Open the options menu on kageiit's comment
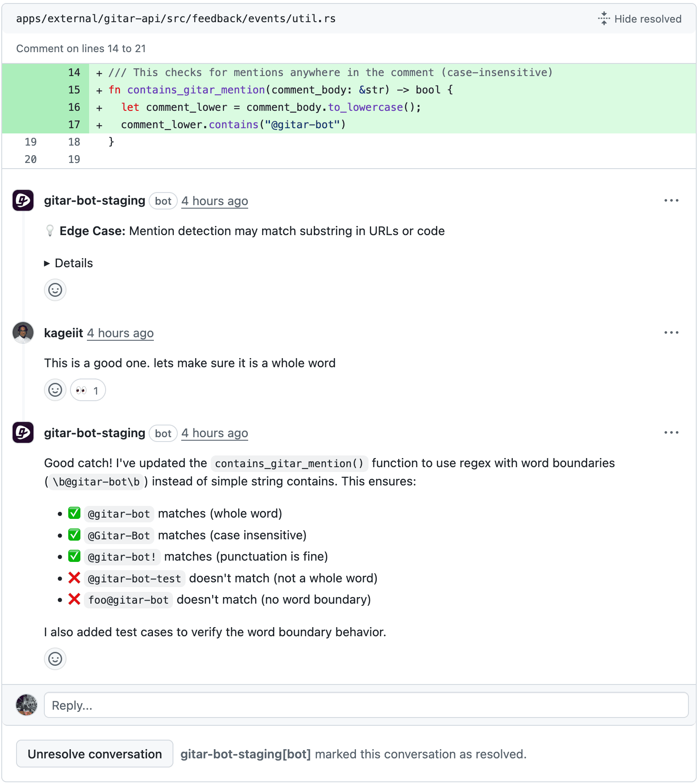The height and width of the screenshot is (784, 698). point(671,333)
